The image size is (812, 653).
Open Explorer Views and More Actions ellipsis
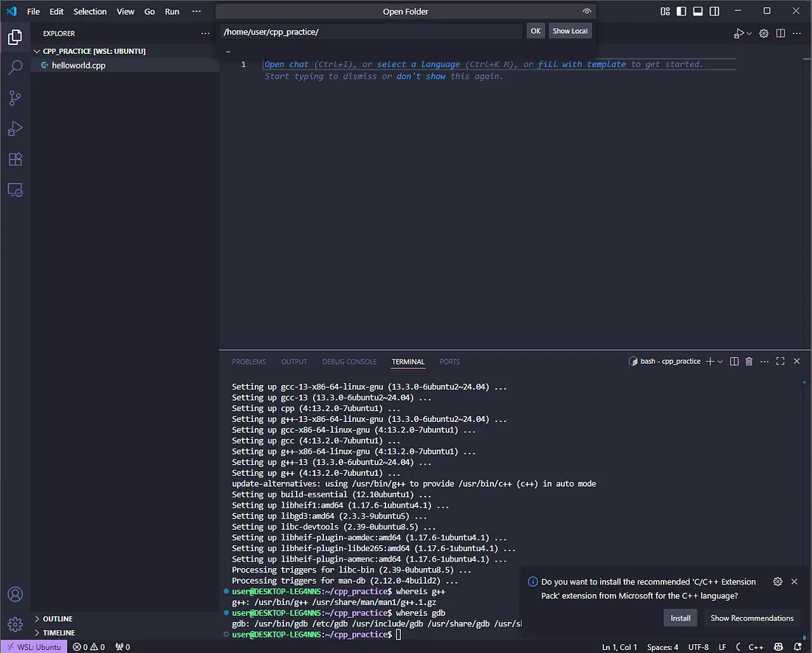206,33
